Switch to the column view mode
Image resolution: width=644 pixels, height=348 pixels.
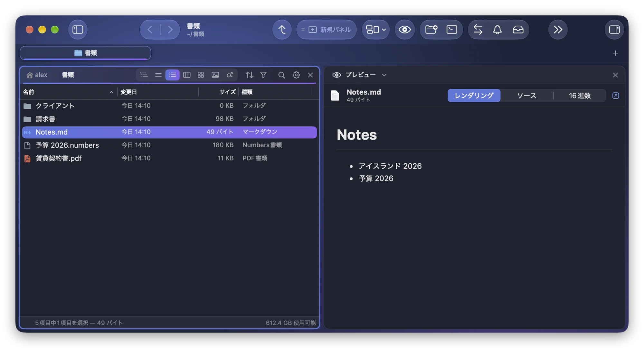point(187,75)
